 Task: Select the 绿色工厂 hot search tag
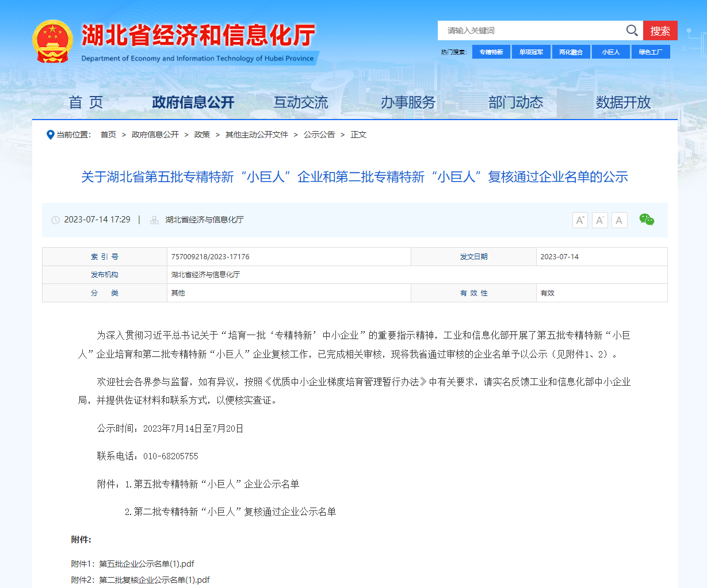pyautogui.click(x=651, y=52)
